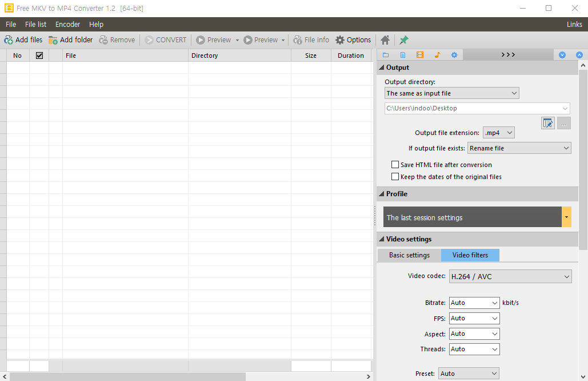Screen dimensions: 588x381
Task: Enable Save HTML file after conversion
Action: tap(395, 164)
